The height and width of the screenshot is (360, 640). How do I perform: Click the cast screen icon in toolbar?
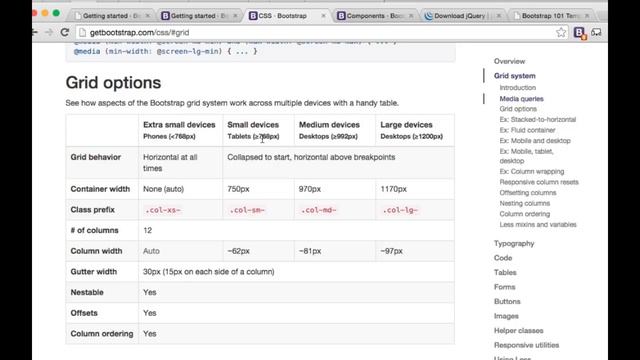pos(596,32)
